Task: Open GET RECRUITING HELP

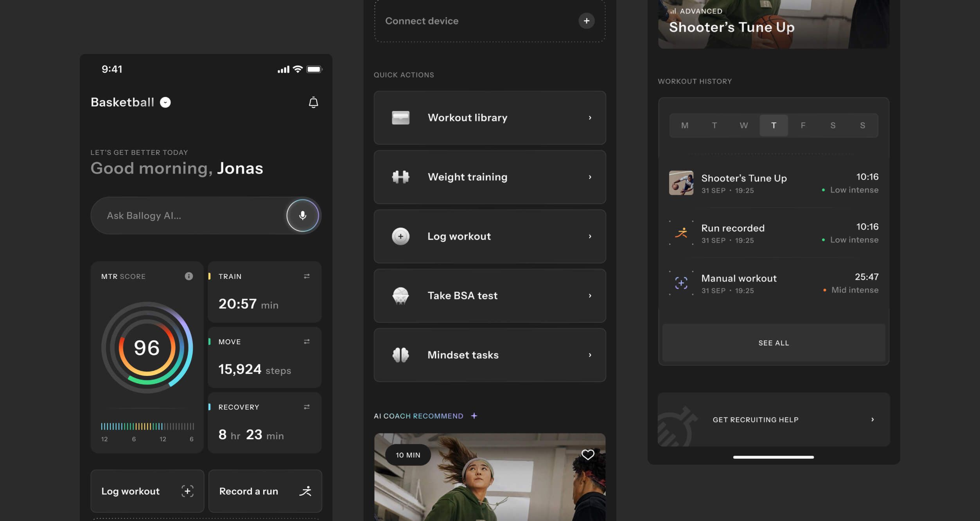Action: 774,419
